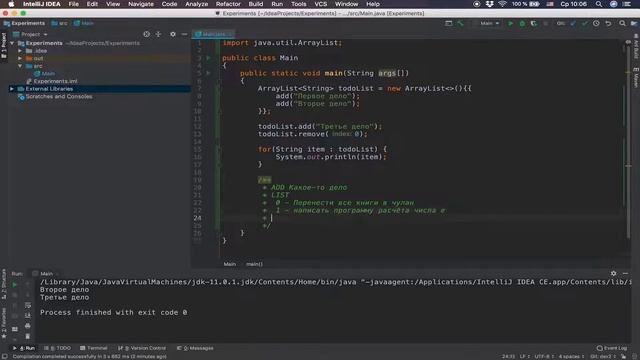
Task: Collapse the Experiments root tree node
Action: coord(12,43)
